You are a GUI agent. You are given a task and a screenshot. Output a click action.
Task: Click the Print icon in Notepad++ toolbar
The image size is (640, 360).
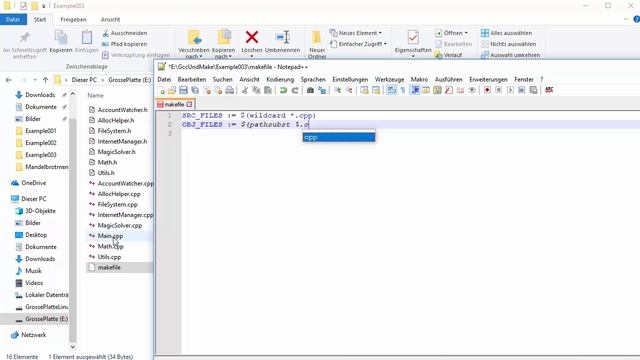230,90
